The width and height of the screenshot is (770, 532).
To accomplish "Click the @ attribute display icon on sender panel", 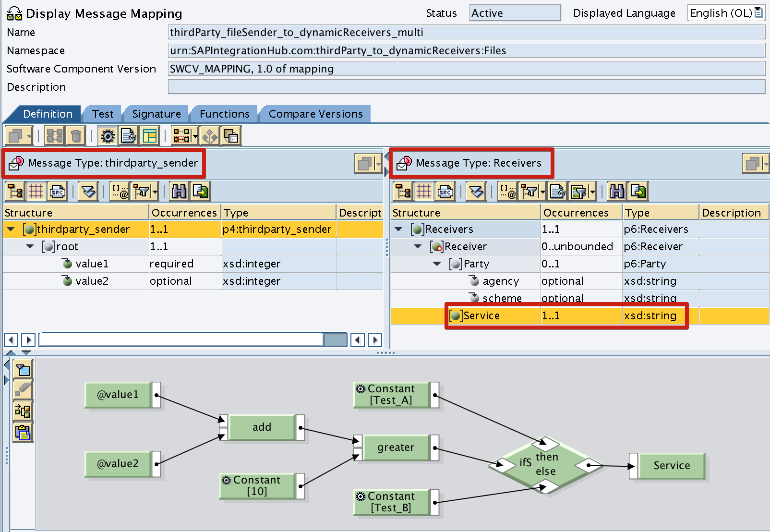I will (120, 191).
